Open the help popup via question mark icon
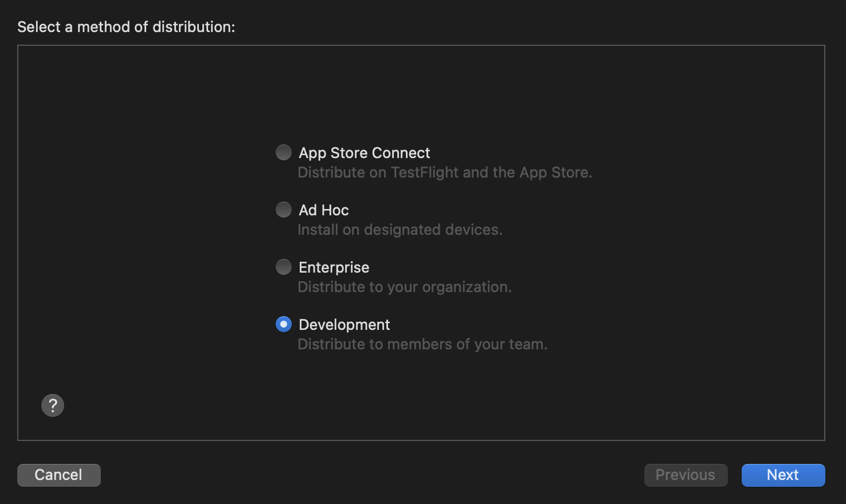The image size is (846, 504). (52, 405)
